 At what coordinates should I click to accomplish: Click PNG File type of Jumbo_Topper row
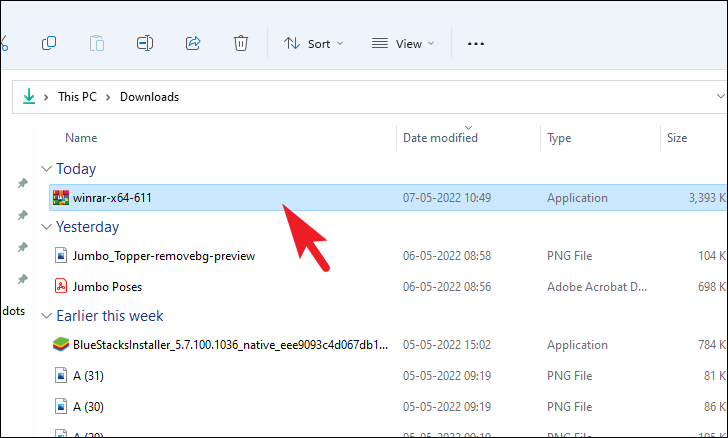(x=570, y=256)
